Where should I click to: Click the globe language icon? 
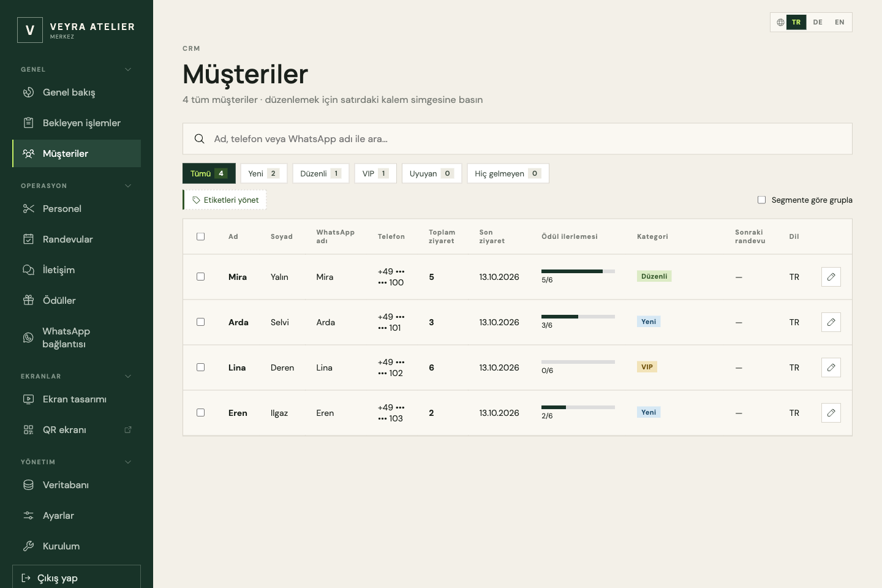(x=780, y=22)
